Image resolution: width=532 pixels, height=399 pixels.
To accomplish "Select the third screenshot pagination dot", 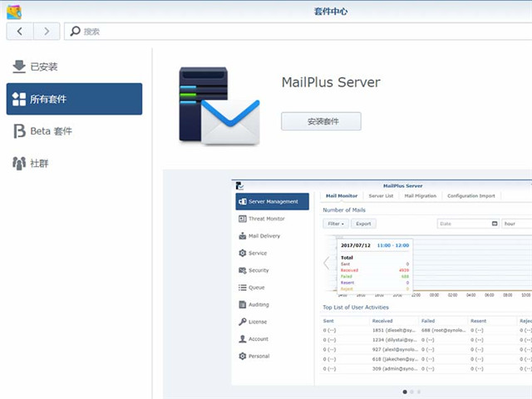I will 419,392.
